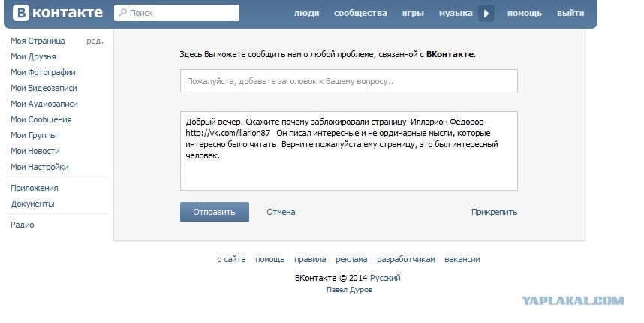This screenshot has width=644, height=323.
Task: Open Моя Страница in the sidebar
Action: coord(38,41)
